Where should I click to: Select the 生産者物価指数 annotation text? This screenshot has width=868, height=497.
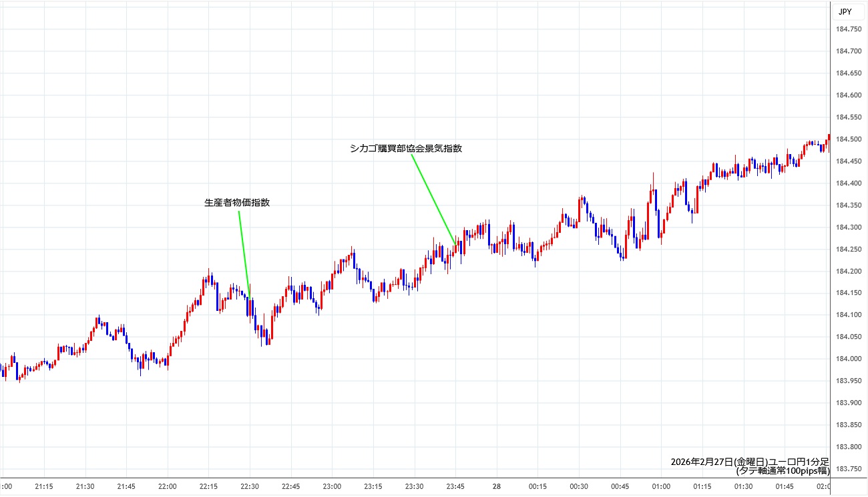tap(237, 203)
